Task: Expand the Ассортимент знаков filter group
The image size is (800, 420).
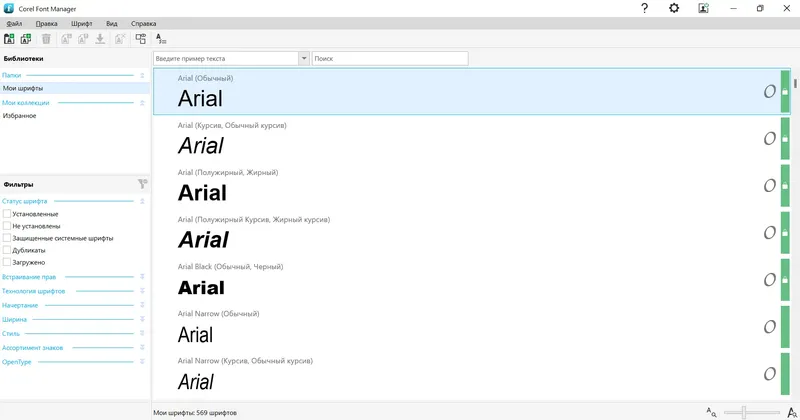Action: coord(142,348)
